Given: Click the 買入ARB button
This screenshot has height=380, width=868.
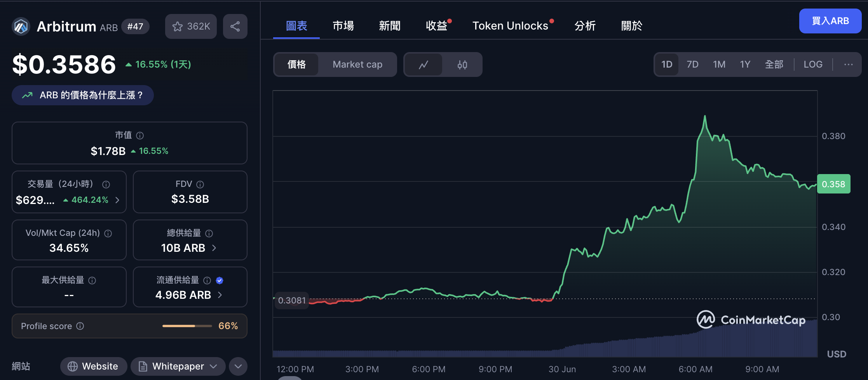Looking at the screenshot, I should (x=830, y=21).
